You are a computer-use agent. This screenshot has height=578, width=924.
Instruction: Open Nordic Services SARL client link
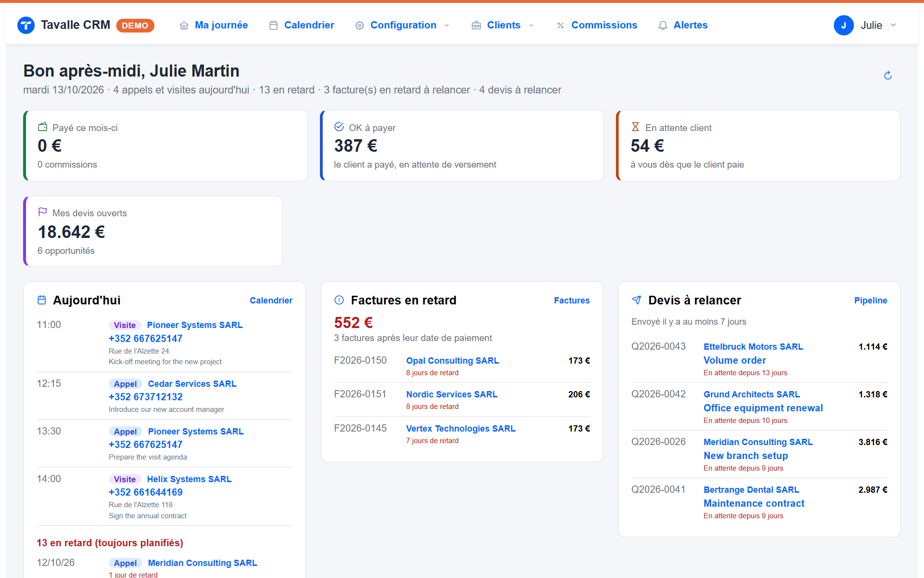(x=452, y=394)
